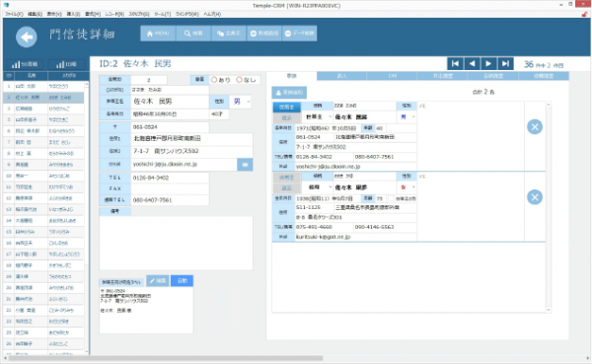Viewport: 592px width, 364px height.
Task: Open the MENU home button
Action: 158,34
